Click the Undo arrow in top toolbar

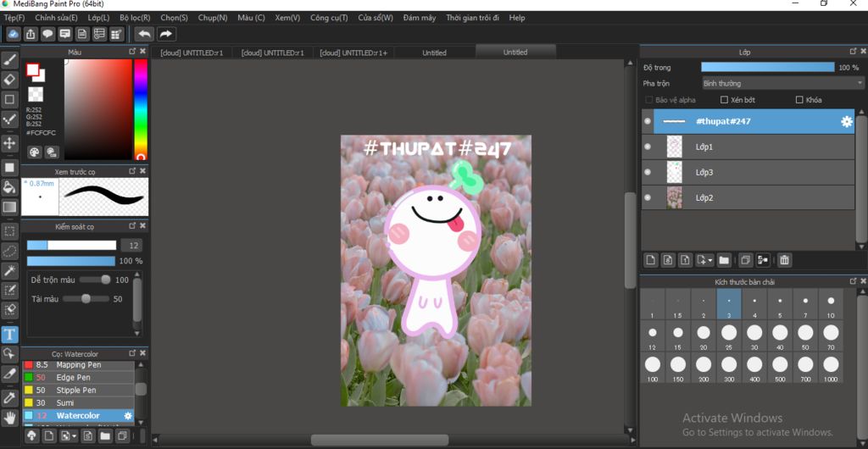click(143, 34)
